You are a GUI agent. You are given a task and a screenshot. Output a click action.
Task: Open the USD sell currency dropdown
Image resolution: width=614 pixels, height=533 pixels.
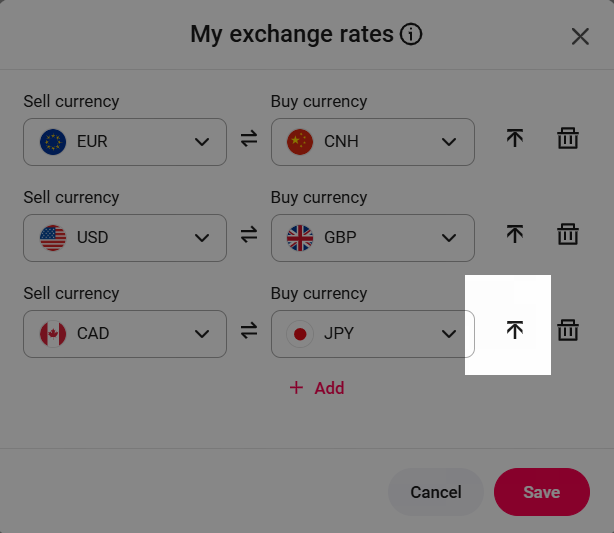point(125,238)
